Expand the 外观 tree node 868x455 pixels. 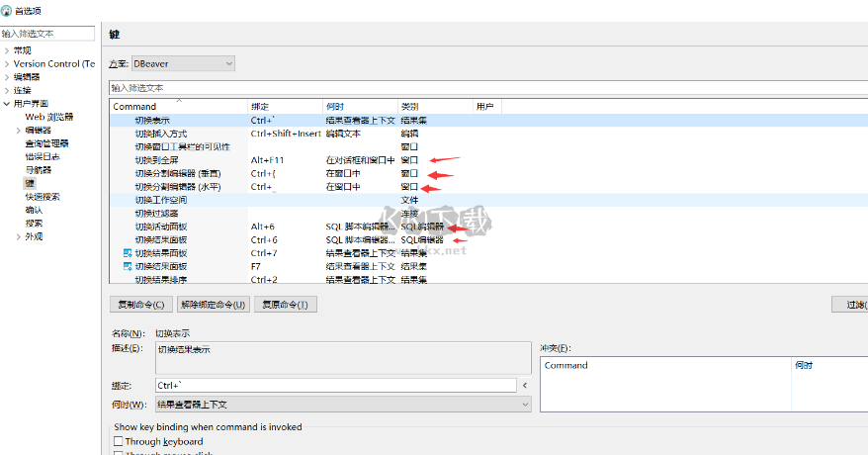coord(19,237)
